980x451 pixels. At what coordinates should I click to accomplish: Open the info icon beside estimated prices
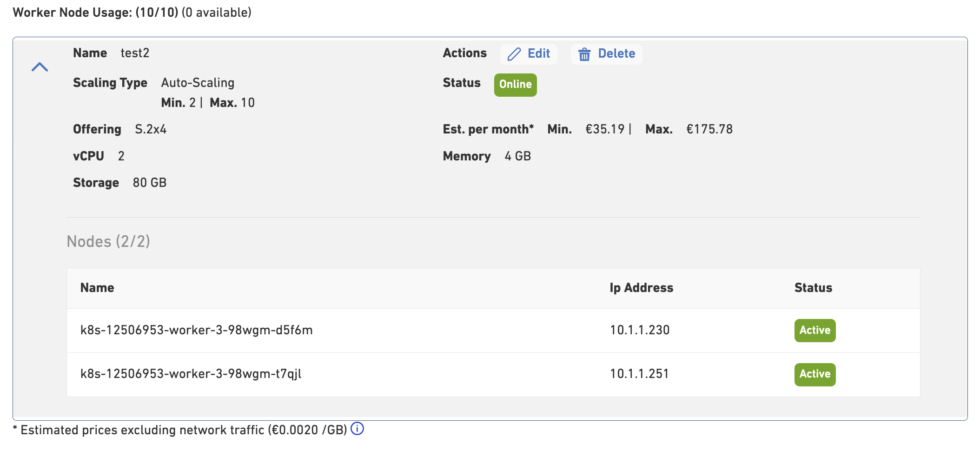(x=357, y=429)
